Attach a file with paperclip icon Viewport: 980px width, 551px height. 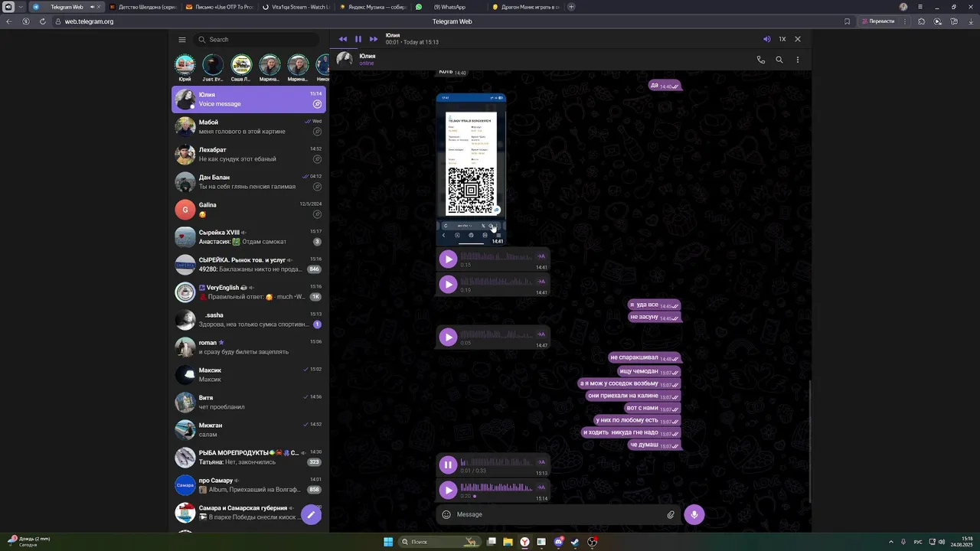point(671,514)
